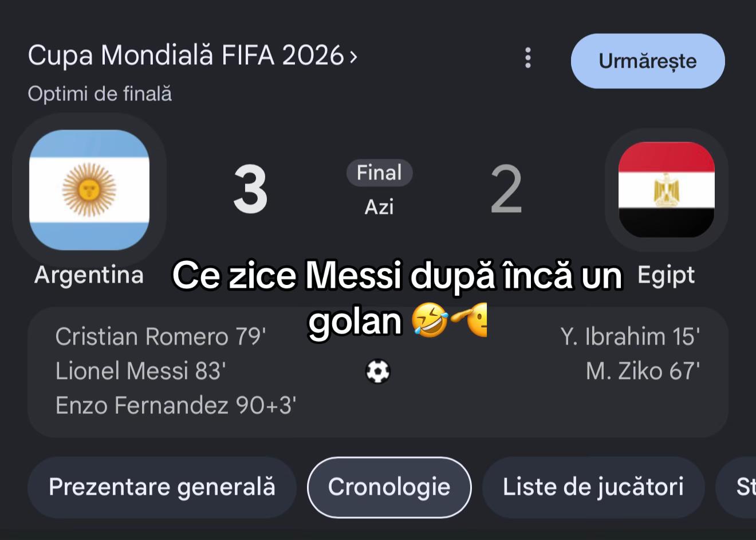Viewport: 756px width, 540px height.
Task: Click the saluting face emoji
Action: pos(470,320)
